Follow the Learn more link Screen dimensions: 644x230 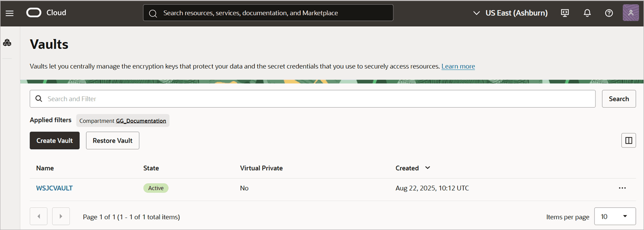tap(458, 66)
